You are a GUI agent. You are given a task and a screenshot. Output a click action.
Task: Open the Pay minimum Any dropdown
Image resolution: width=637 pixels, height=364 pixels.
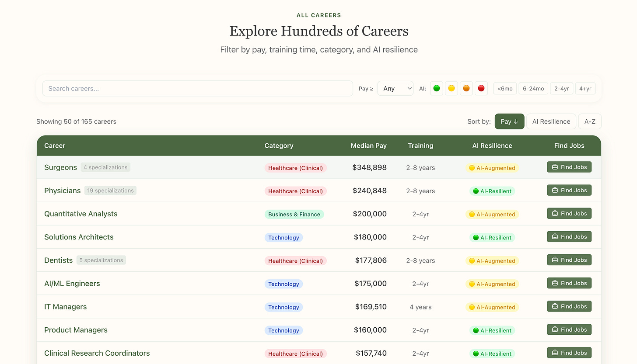click(395, 88)
